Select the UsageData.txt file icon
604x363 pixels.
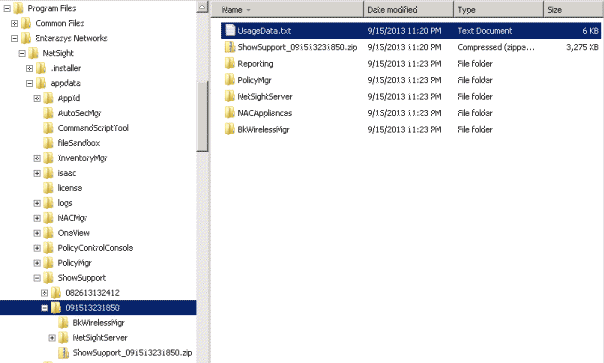pyautogui.click(x=230, y=30)
